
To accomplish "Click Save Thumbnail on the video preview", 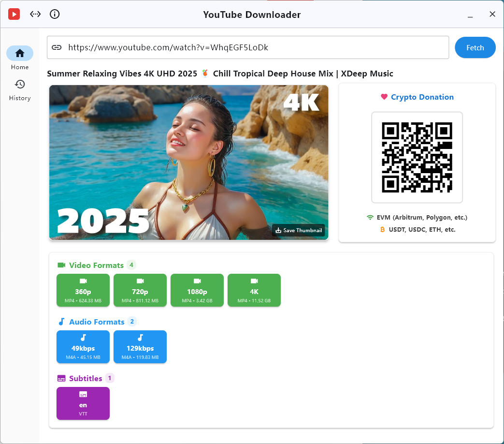I will [x=299, y=230].
